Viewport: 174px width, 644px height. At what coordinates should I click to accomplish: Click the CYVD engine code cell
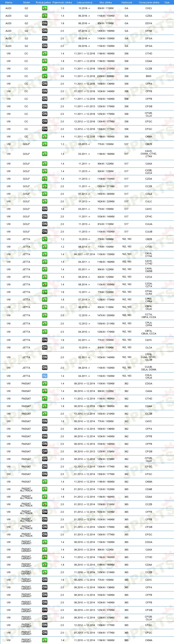149,247
